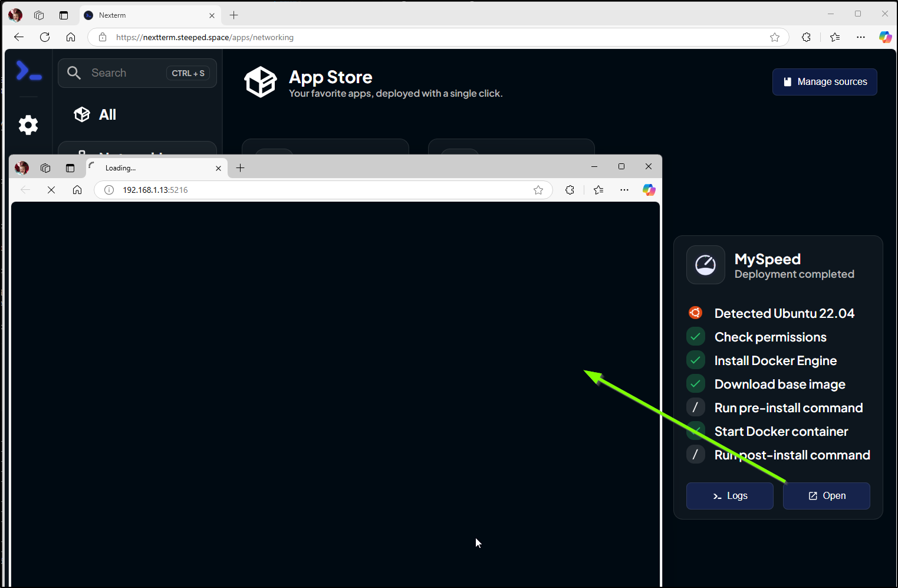Click Open for the MySpeed deployment
Screen dimensions: 898x588
point(826,496)
